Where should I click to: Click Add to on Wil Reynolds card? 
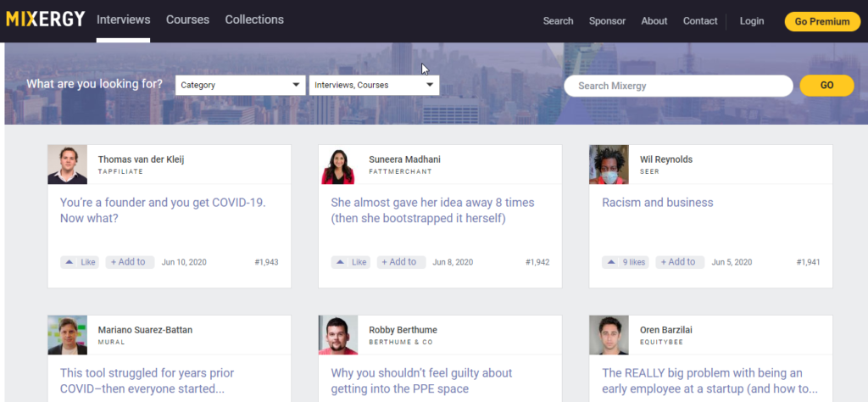coord(680,262)
